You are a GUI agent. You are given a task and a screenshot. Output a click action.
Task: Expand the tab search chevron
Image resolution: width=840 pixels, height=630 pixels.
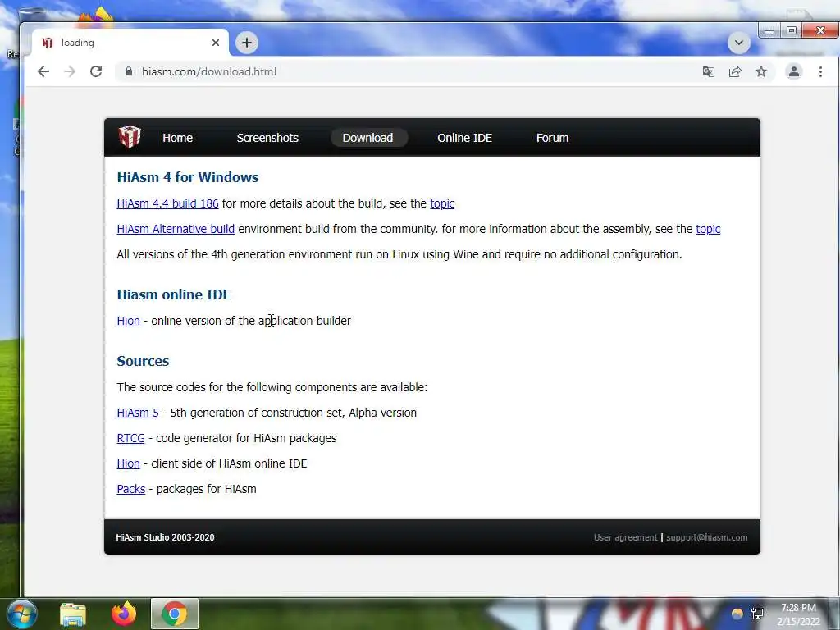point(739,43)
